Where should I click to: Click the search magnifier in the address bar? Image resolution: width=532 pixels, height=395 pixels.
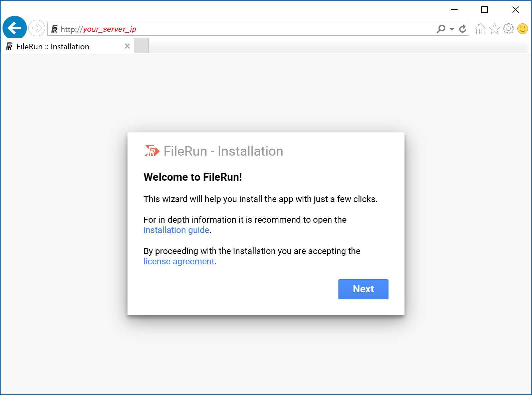click(441, 29)
